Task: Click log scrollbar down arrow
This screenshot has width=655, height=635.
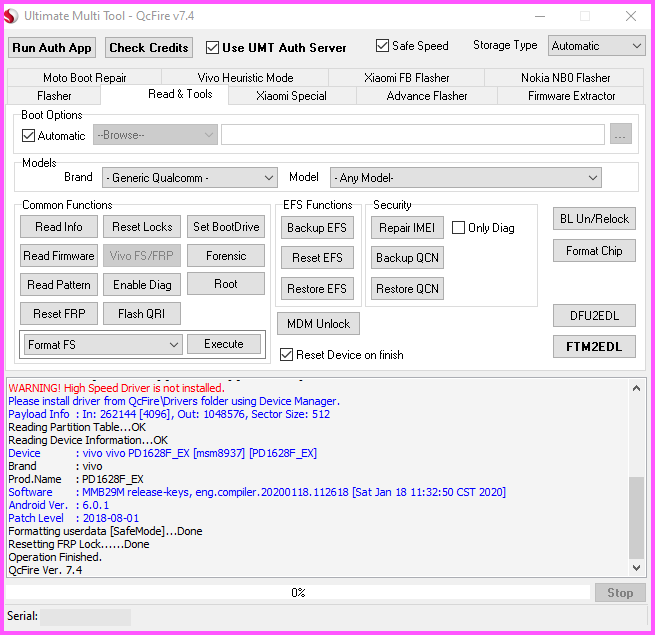Action: pyautogui.click(x=636, y=568)
